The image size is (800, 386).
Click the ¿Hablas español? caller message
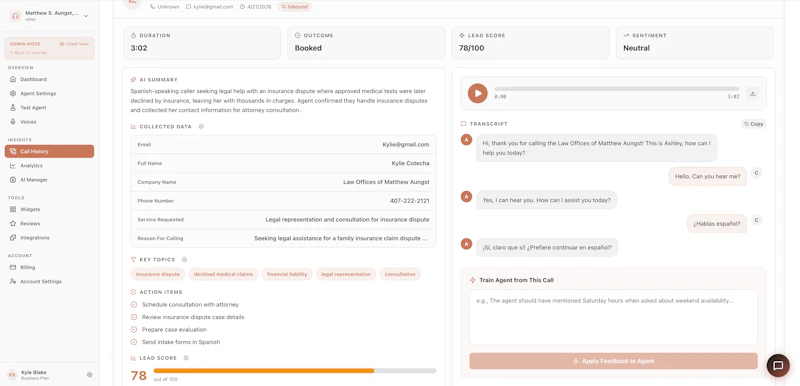[717, 223]
